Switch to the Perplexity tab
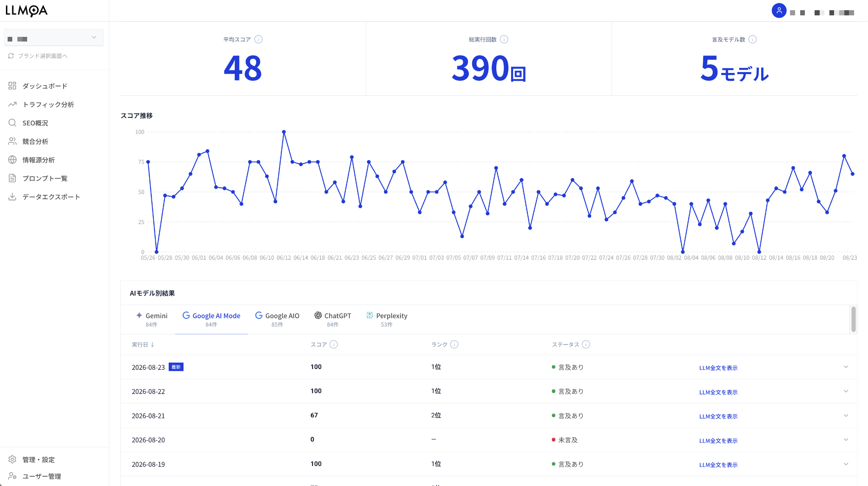 [387, 319]
